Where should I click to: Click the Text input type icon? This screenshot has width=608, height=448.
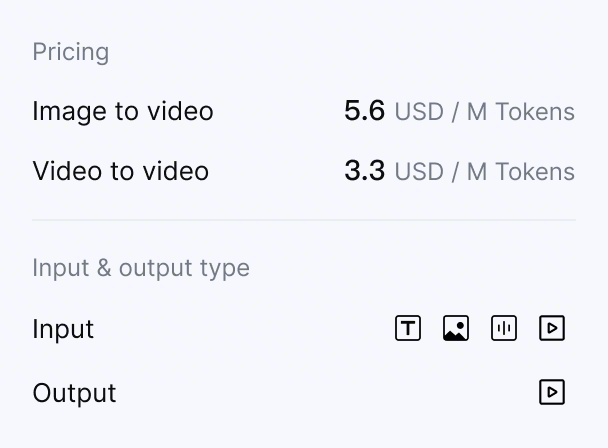(408, 328)
